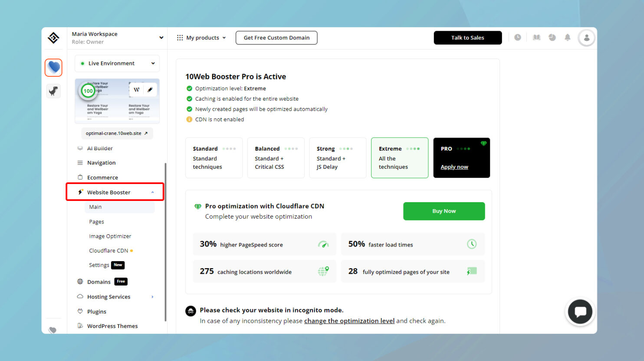Click the pencil edit icon on the site preview

click(149, 89)
